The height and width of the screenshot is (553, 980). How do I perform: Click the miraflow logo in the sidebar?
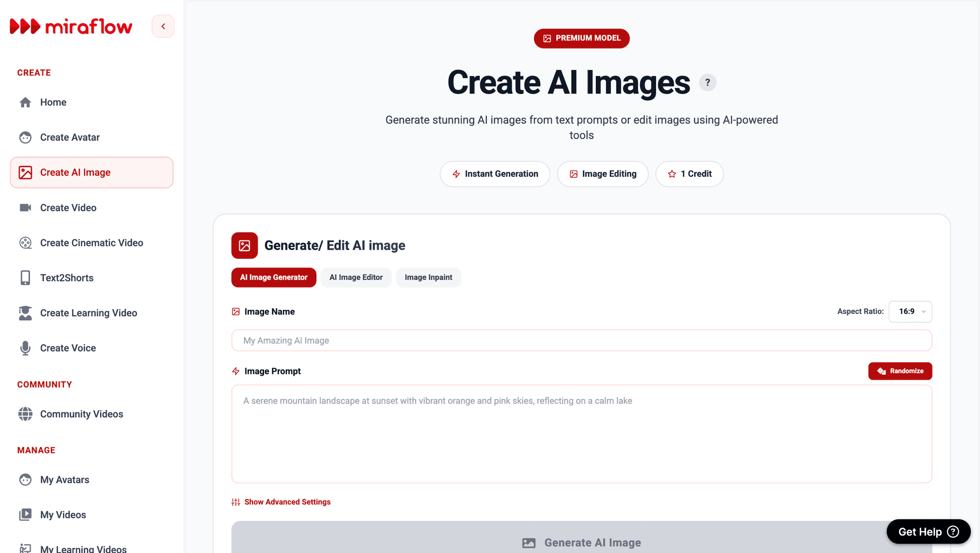coord(71,26)
